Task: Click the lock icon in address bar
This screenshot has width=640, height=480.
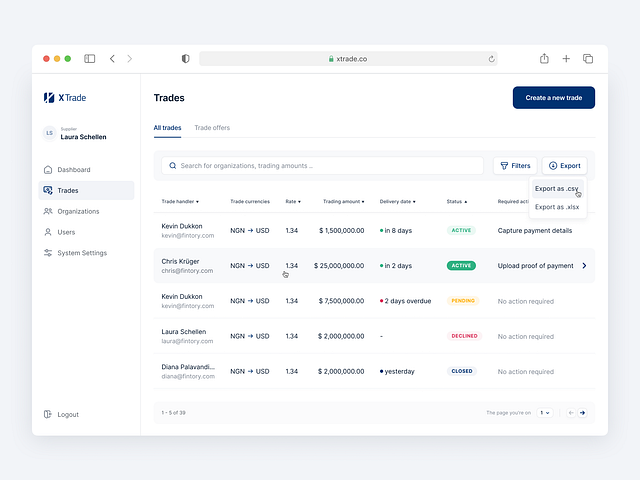Action: point(331,59)
